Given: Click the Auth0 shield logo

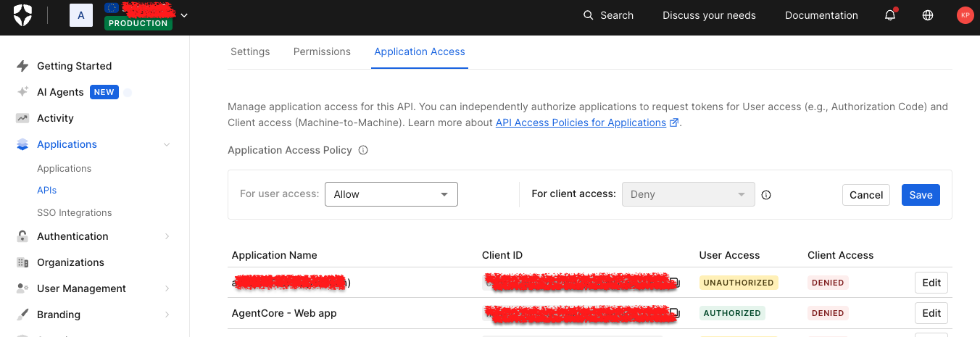Looking at the screenshot, I should 22,14.
